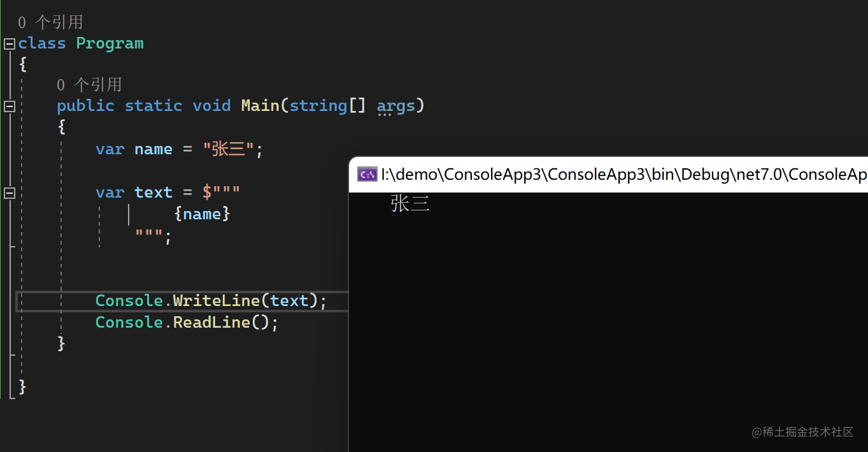Collapse the Main method code block
This screenshot has width=868, height=452.
[9, 106]
